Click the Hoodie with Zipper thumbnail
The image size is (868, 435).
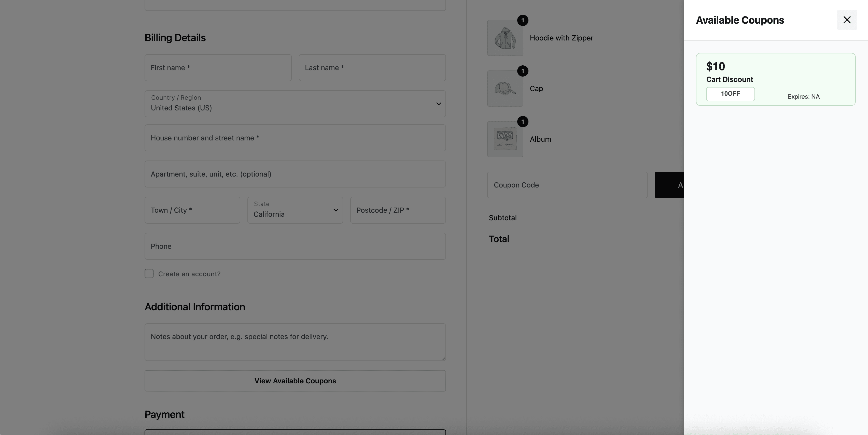point(505,38)
